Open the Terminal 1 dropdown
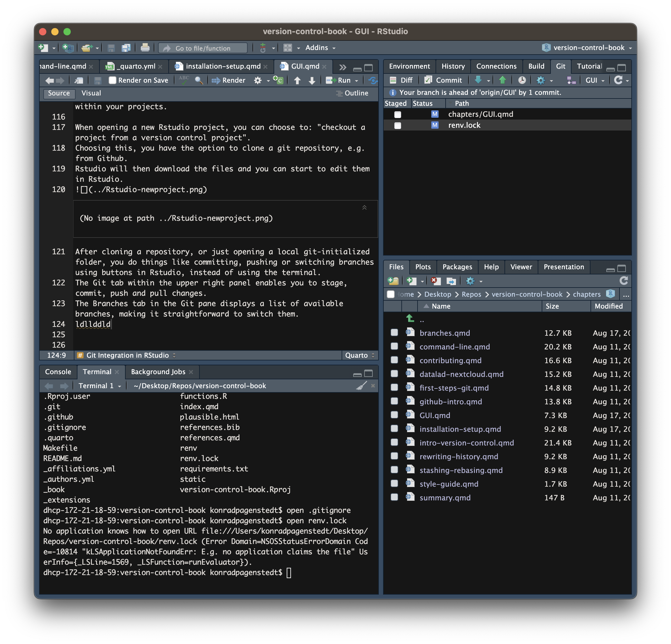 point(99,386)
